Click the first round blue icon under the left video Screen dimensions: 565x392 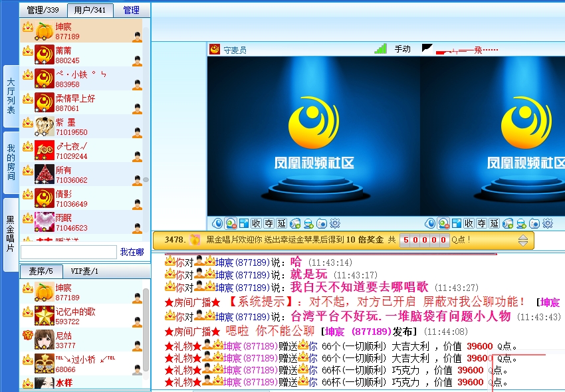pyautogui.click(x=217, y=223)
